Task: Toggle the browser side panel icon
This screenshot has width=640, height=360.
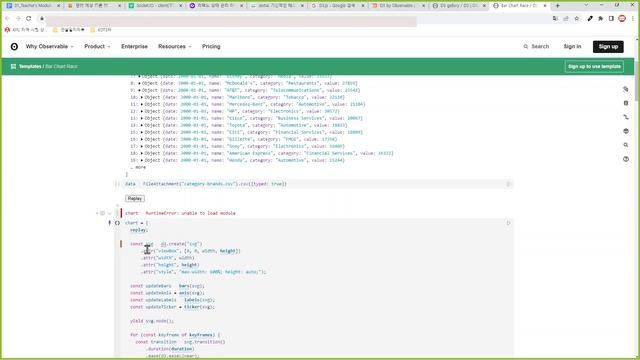Action: click(x=611, y=18)
